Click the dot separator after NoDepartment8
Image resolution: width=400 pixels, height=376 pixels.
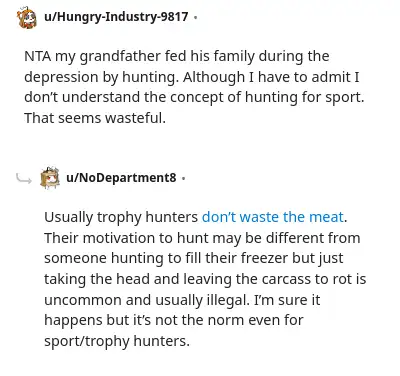(x=183, y=178)
